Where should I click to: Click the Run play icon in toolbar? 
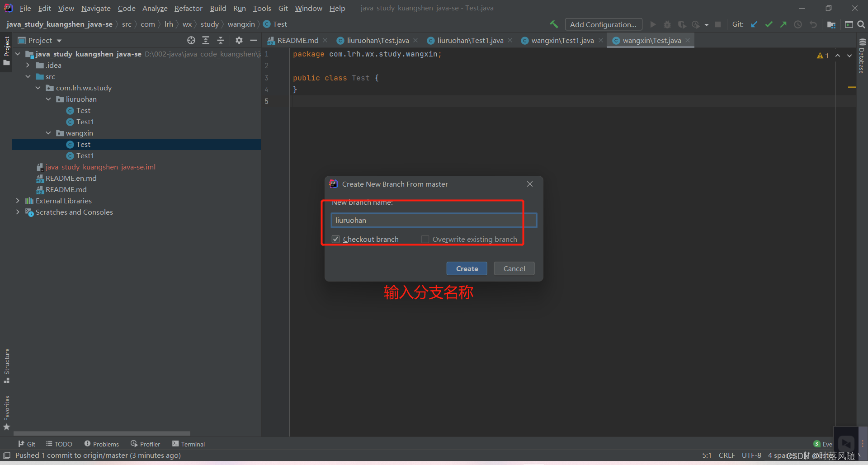click(x=653, y=24)
